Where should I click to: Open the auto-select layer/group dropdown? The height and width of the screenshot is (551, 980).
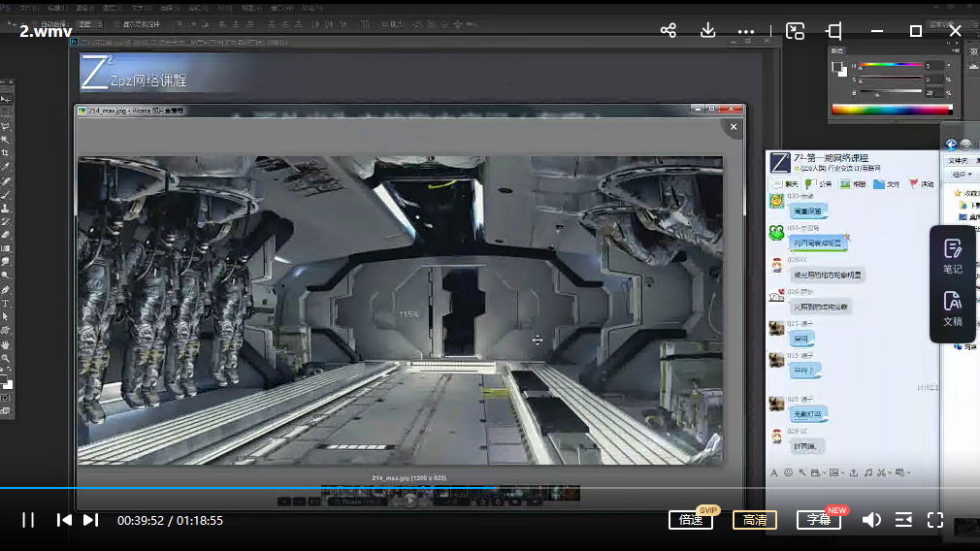coord(90,24)
